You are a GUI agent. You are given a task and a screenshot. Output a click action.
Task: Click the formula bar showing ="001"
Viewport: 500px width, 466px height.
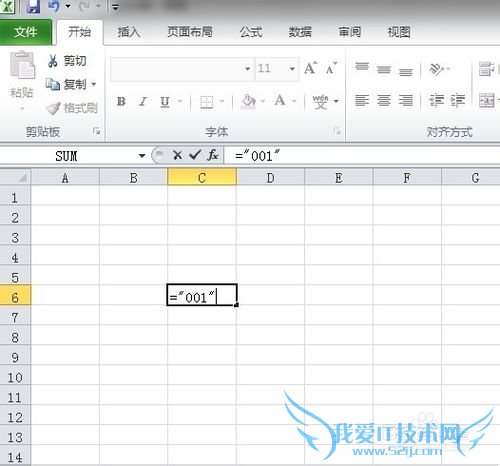pyautogui.click(x=362, y=156)
